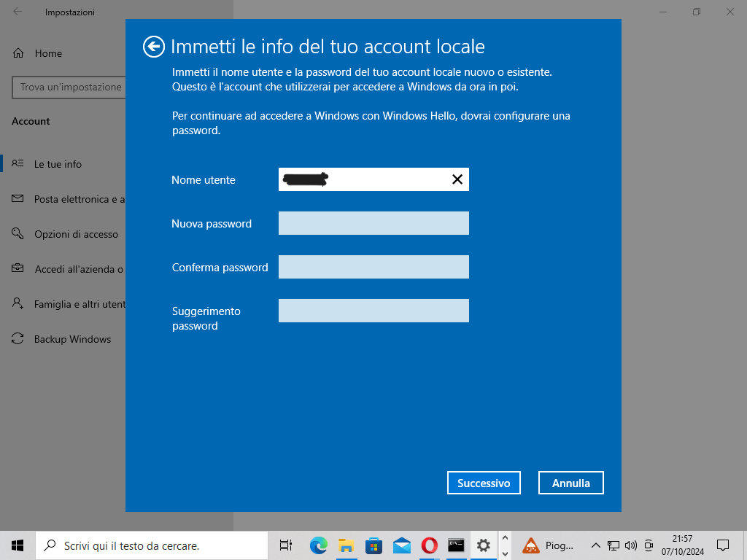Open Microsoft Store from the taskbar

coord(374,545)
